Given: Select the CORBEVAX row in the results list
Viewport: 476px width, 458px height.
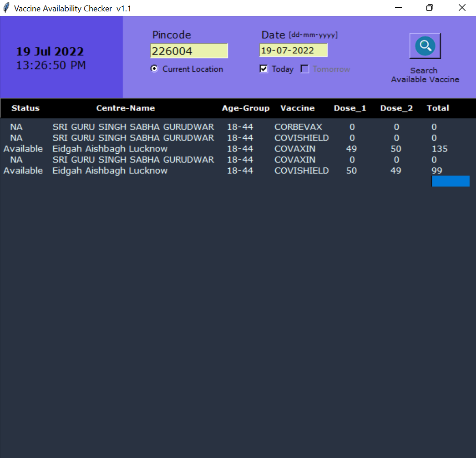Looking at the screenshot, I should pos(182,127).
